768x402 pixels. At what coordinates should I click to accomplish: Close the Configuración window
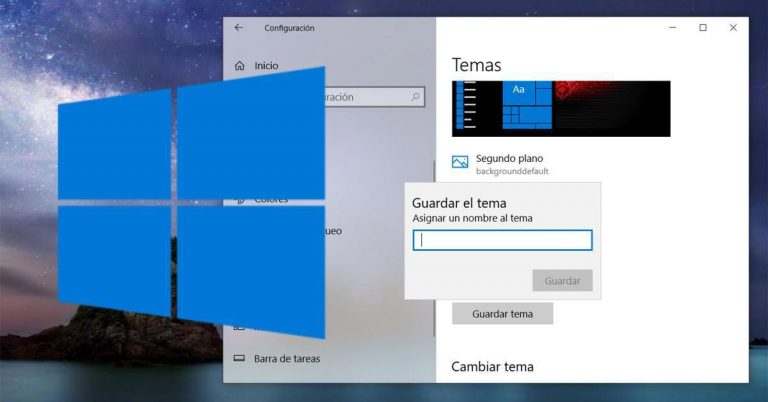(733, 27)
